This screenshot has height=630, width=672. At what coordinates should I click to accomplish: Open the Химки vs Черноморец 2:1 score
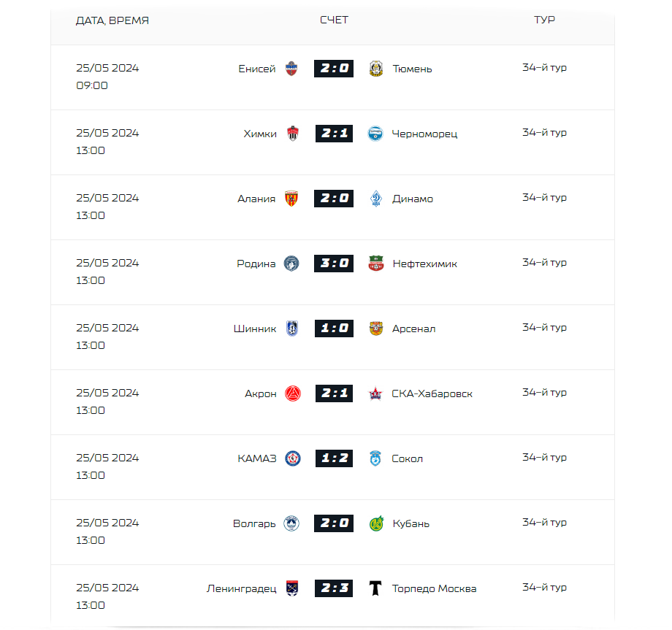335,134
